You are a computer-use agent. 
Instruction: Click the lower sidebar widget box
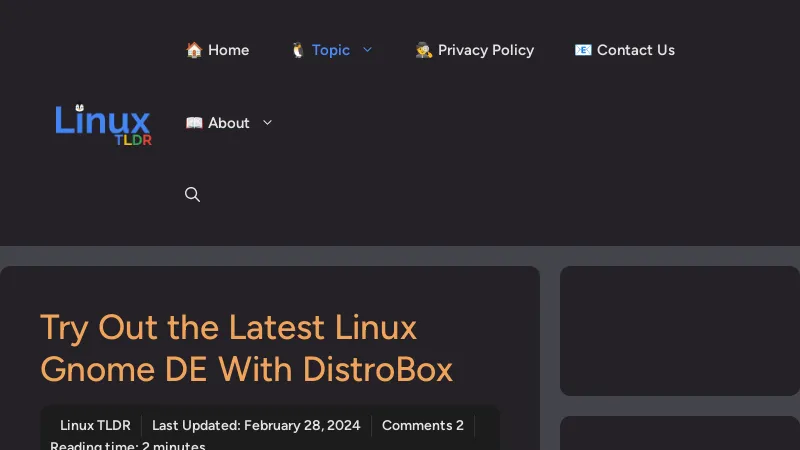click(x=679, y=434)
